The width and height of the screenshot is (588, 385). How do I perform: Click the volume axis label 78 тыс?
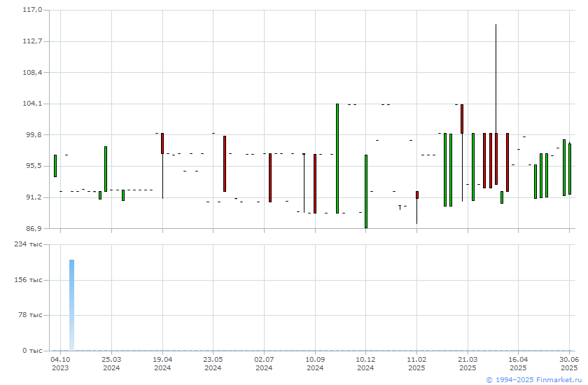(x=30, y=314)
